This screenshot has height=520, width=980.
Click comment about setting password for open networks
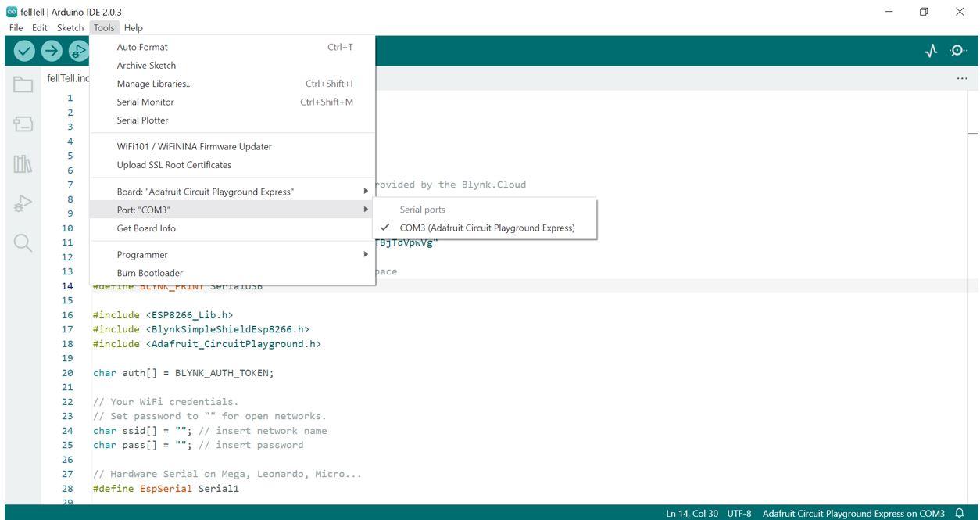coord(209,416)
